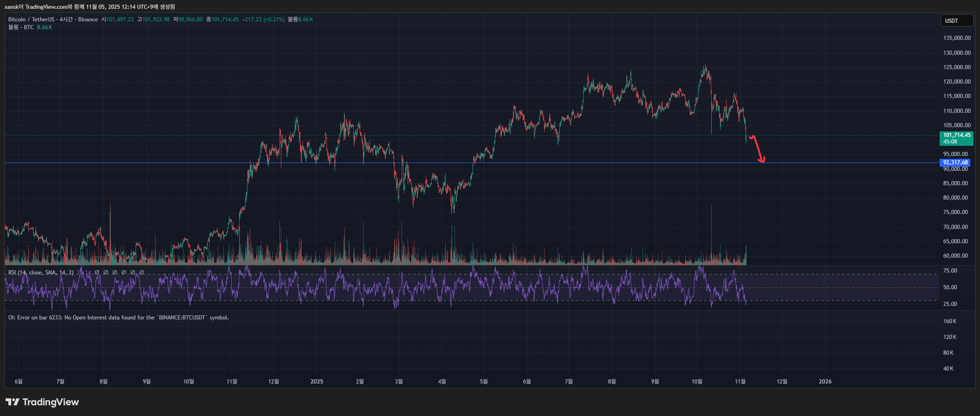The width and height of the screenshot is (980, 416).
Task: Click the 85,000.00 price axis label
Action: pyautogui.click(x=955, y=183)
